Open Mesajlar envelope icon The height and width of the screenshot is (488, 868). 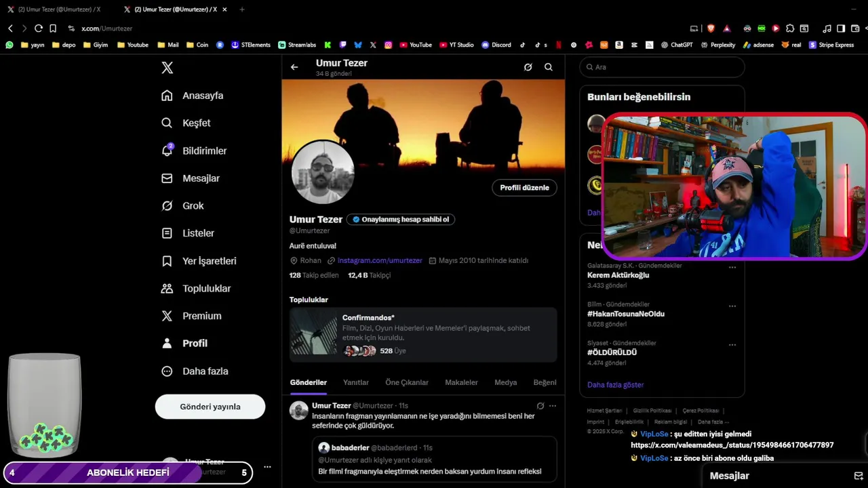pos(167,178)
